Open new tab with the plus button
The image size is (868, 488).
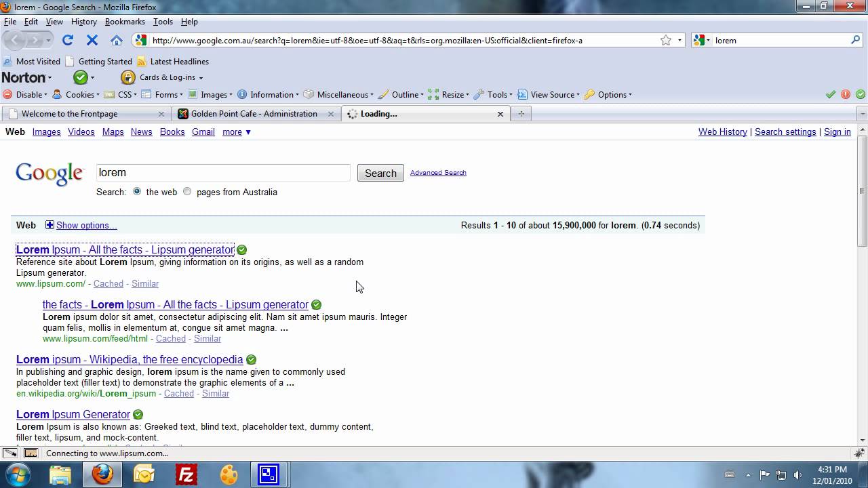tap(521, 114)
